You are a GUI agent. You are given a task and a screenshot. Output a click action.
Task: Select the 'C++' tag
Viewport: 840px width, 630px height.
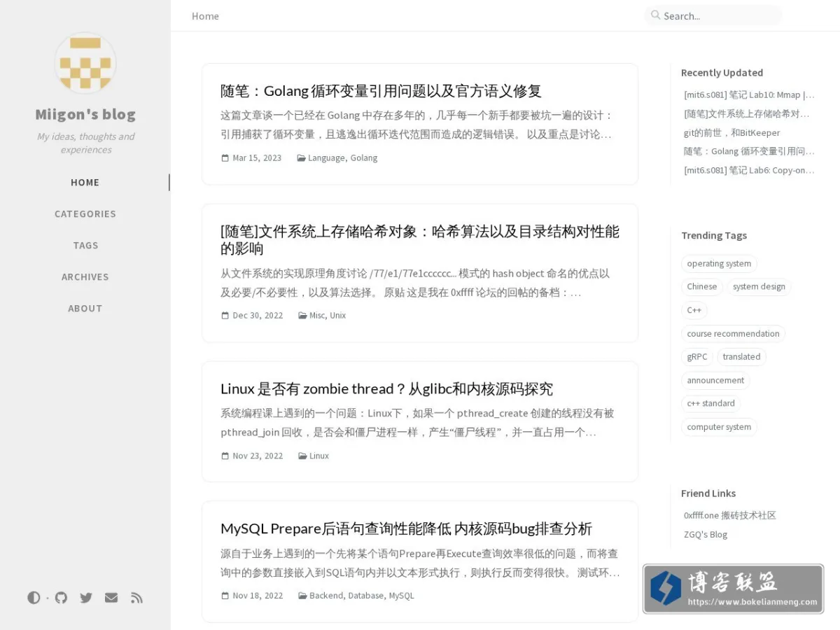coord(694,310)
